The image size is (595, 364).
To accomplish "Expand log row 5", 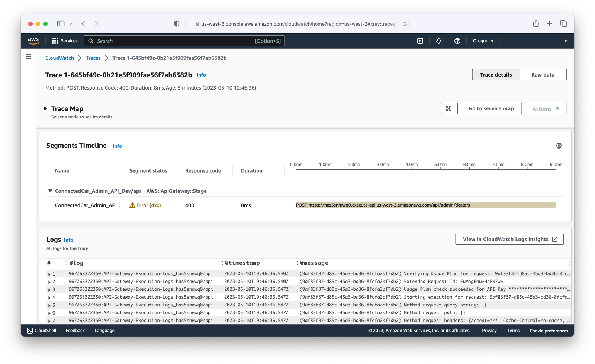I will tap(49, 305).
